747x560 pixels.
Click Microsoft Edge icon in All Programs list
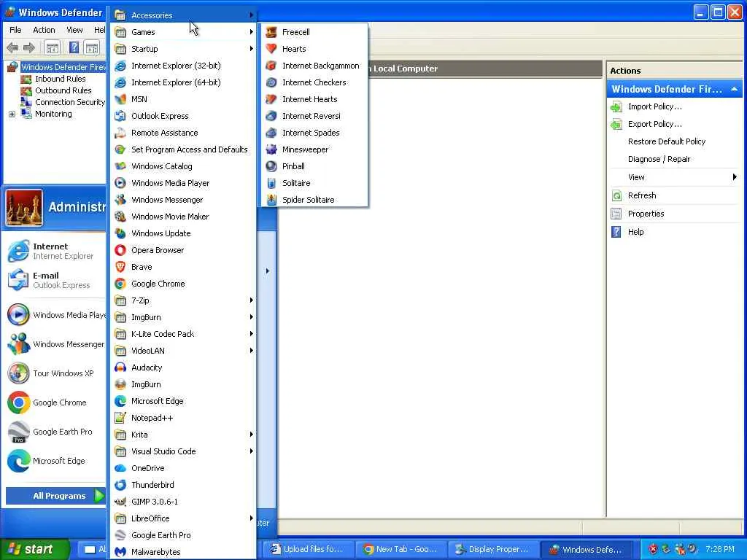pos(120,401)
